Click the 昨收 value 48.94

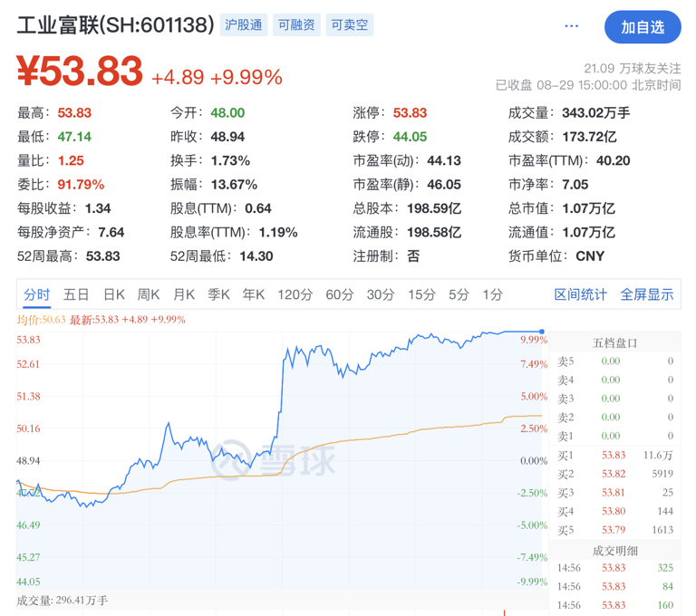(227, 137)
